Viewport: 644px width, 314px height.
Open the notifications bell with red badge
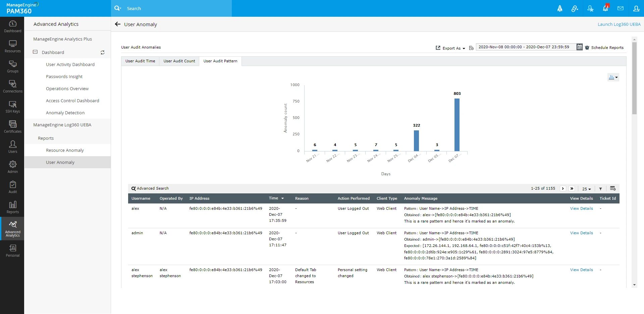[x=605, y=8]
